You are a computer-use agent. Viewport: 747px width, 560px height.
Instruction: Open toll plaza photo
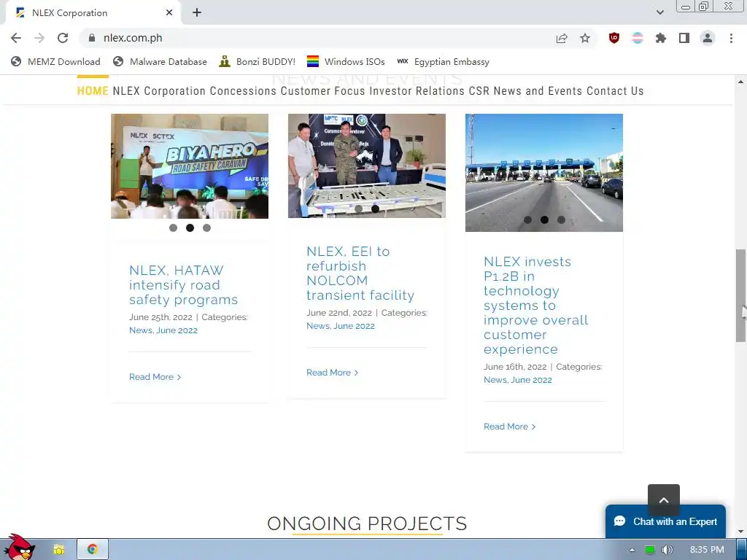pyautogui.click(x=544, y=172)
